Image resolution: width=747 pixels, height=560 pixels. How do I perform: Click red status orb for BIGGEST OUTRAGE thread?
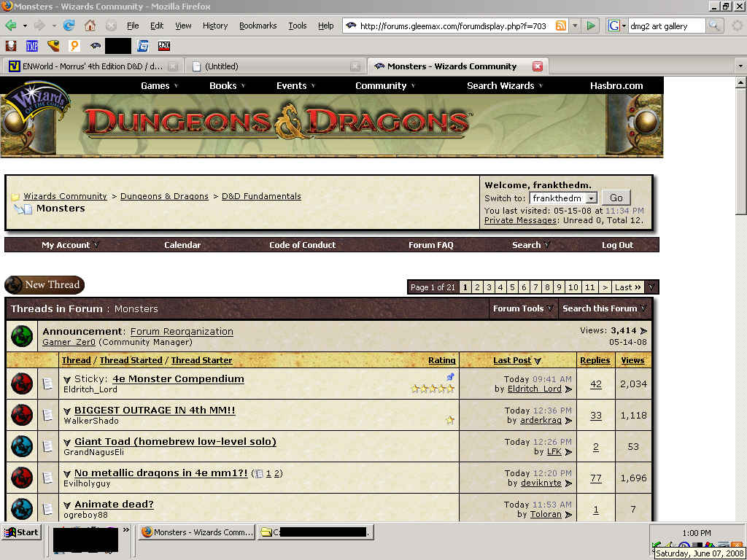tap(22, 415)
